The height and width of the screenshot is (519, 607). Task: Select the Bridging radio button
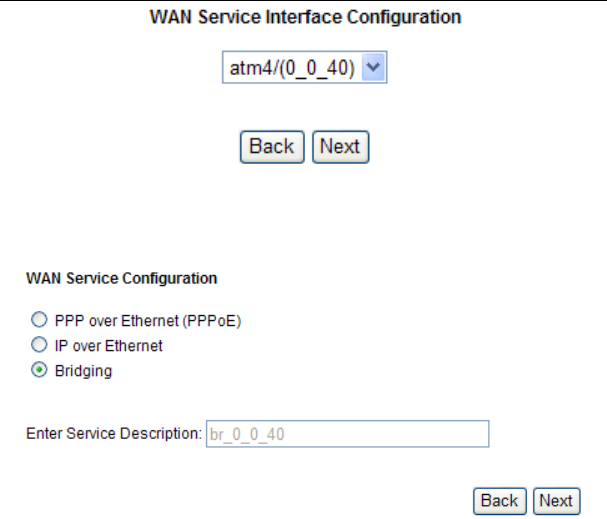point(39,371)
